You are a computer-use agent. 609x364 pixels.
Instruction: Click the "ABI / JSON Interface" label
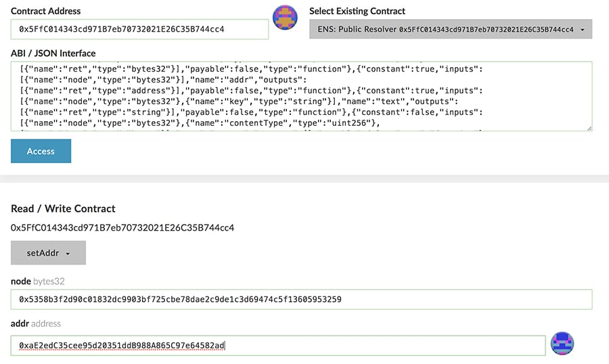pyautogui.click(x=53, y=53)
